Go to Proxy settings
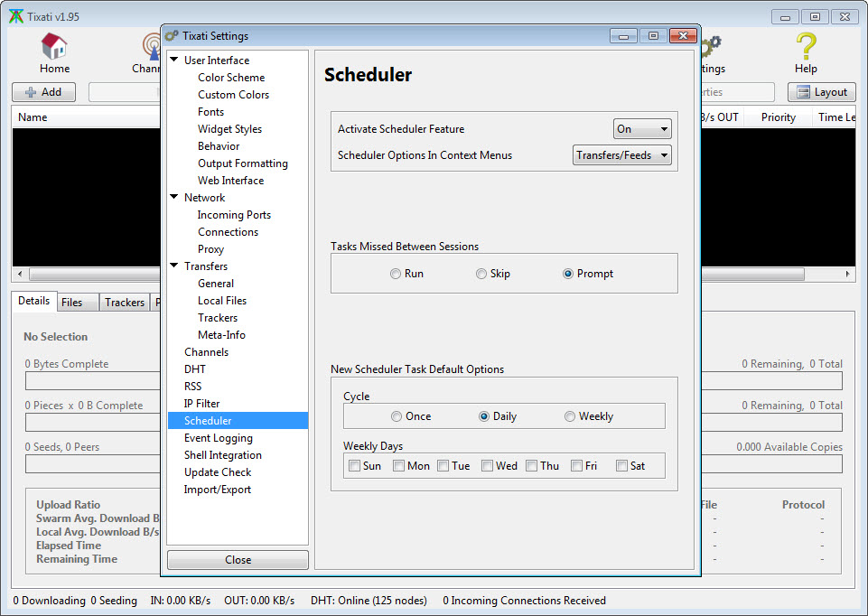This screenshot has width=868, height=616. (x=211, y=249)
